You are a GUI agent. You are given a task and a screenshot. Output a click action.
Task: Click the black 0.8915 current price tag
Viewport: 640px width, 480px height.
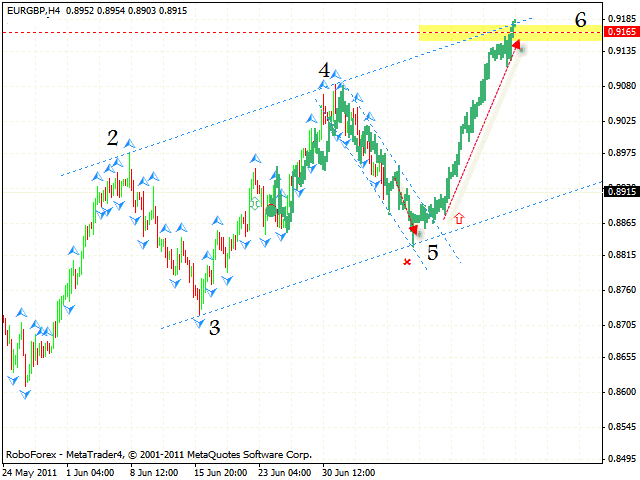click(x=620, y=191)
